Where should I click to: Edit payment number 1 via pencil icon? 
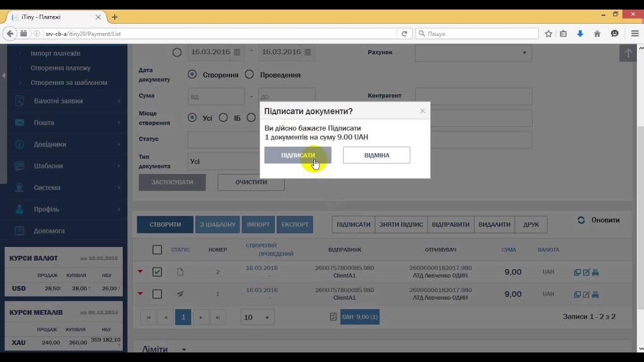coord(586,295)
